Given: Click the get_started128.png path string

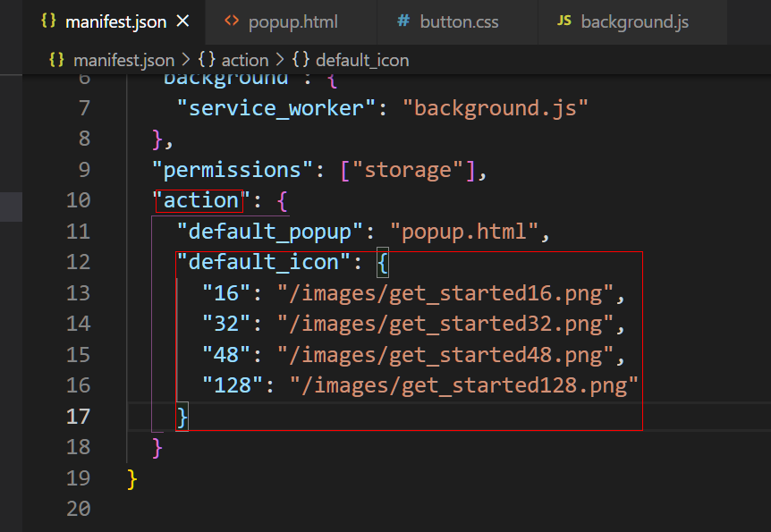Looking at the screenshot, I should (x=462, y=384).
